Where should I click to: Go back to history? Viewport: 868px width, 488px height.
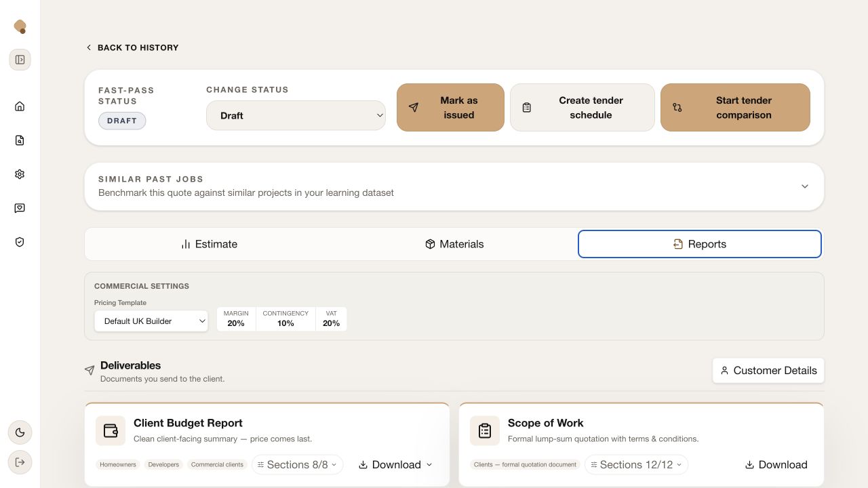[x=132, y=47]
